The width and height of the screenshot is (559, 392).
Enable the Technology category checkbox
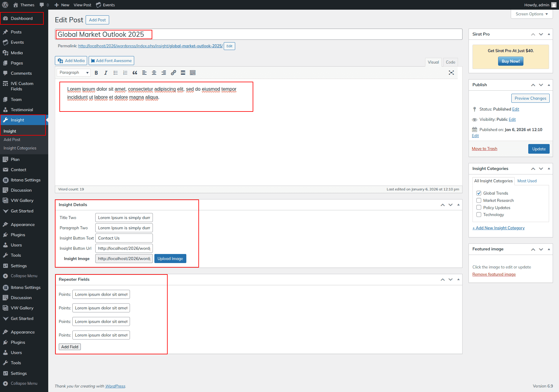479,215
